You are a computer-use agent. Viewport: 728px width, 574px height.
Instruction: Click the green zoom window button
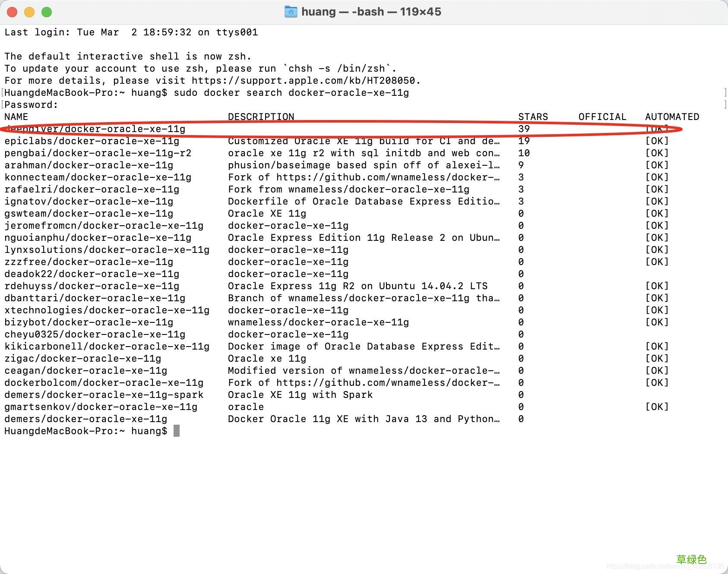click(47, 12)
